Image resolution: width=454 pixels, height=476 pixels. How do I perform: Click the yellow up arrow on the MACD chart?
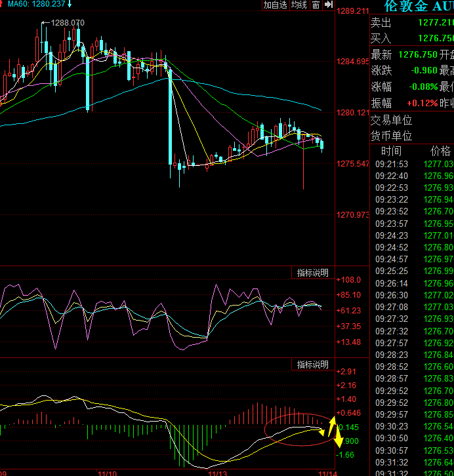332,426
